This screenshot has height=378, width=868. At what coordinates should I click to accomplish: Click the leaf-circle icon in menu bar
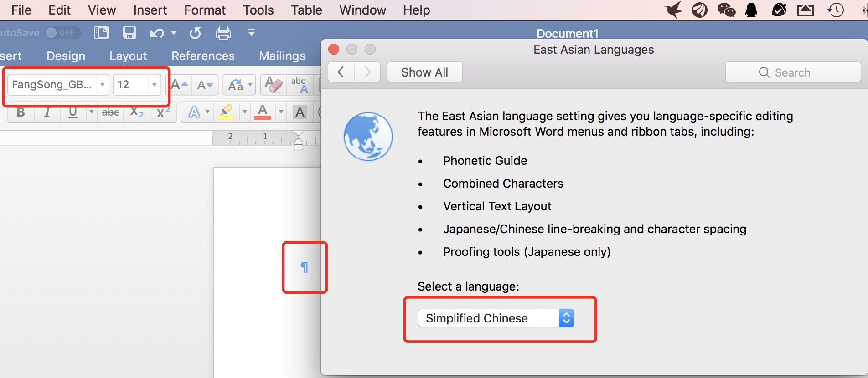(x=699, y=10)
